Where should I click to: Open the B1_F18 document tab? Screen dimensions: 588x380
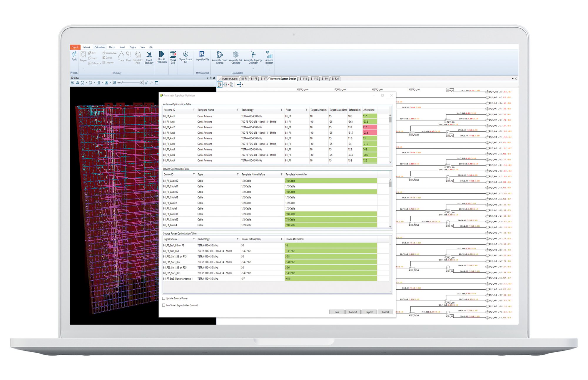(303, 79)
